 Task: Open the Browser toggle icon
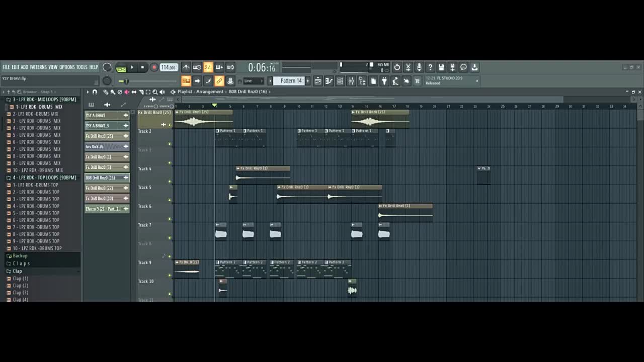362,81
